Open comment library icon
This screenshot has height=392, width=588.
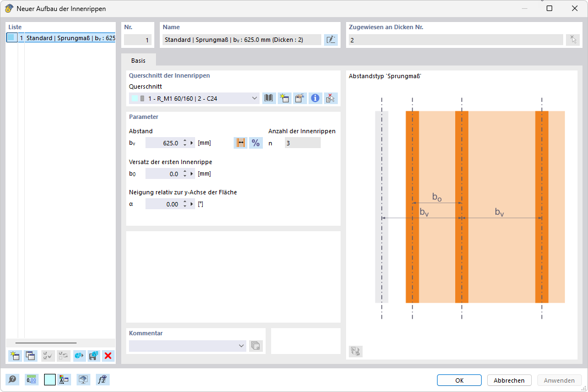pos(256,346)
